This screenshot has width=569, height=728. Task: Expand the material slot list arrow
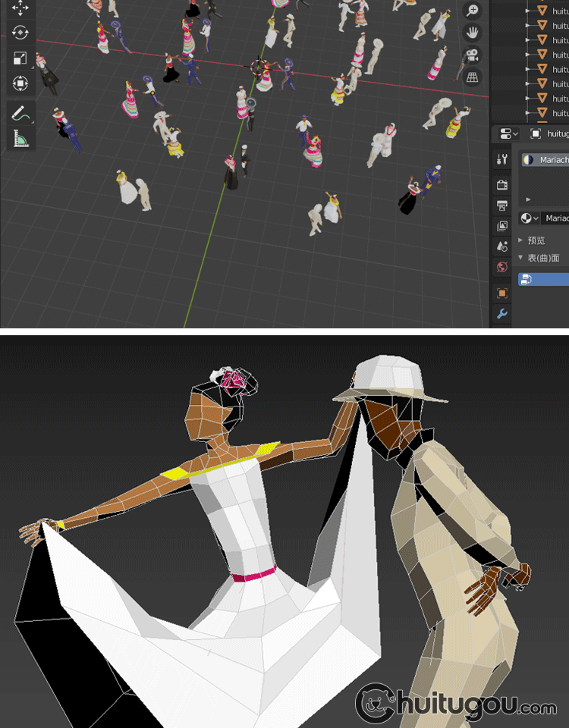(x=528, y=199)
